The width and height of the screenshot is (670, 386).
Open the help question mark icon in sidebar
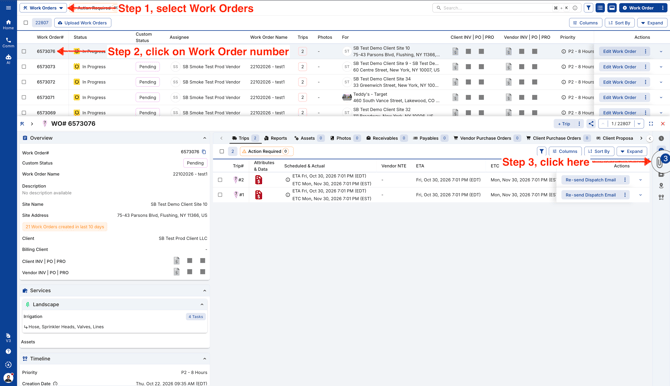[8, 351]
